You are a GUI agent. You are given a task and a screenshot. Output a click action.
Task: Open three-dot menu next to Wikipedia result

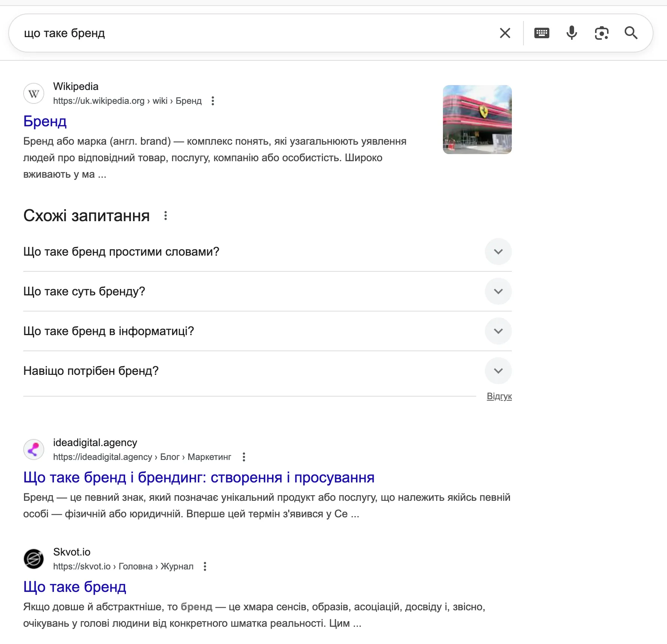click(x=213, y=101)
